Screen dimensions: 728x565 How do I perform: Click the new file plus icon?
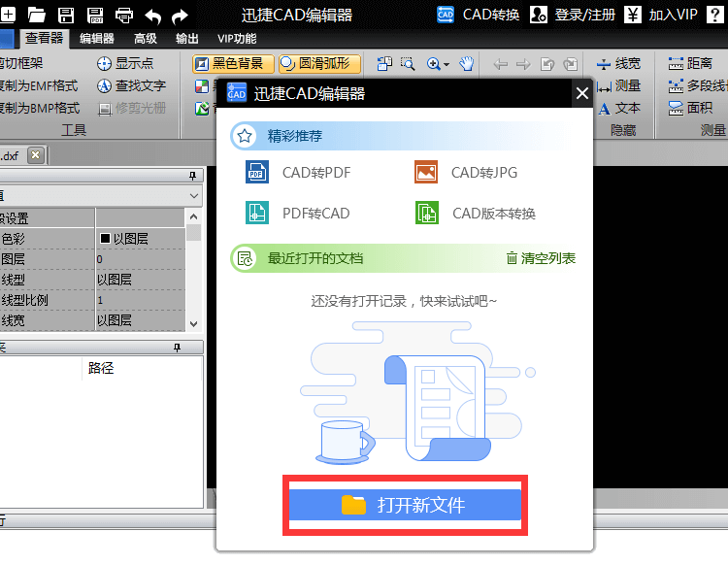(x=7, y=15)
